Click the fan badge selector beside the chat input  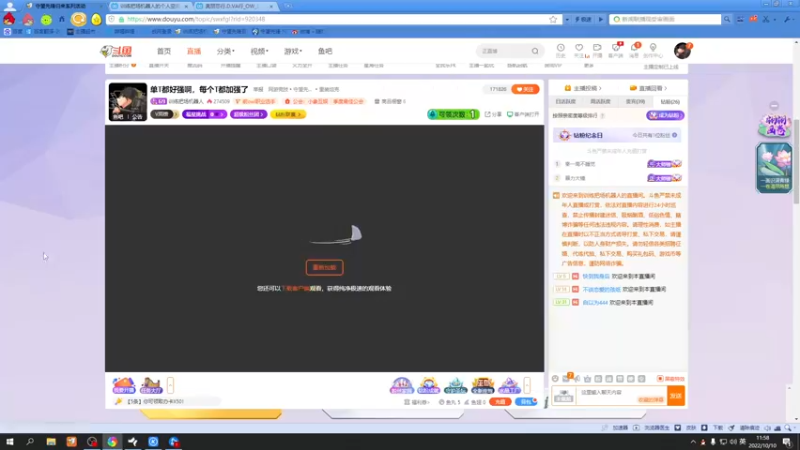click(564, 395)
